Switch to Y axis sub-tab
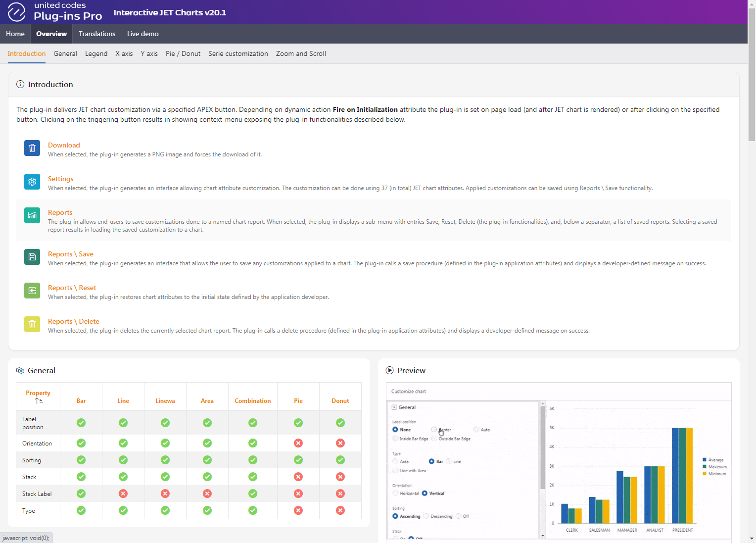 click(149, 53)
